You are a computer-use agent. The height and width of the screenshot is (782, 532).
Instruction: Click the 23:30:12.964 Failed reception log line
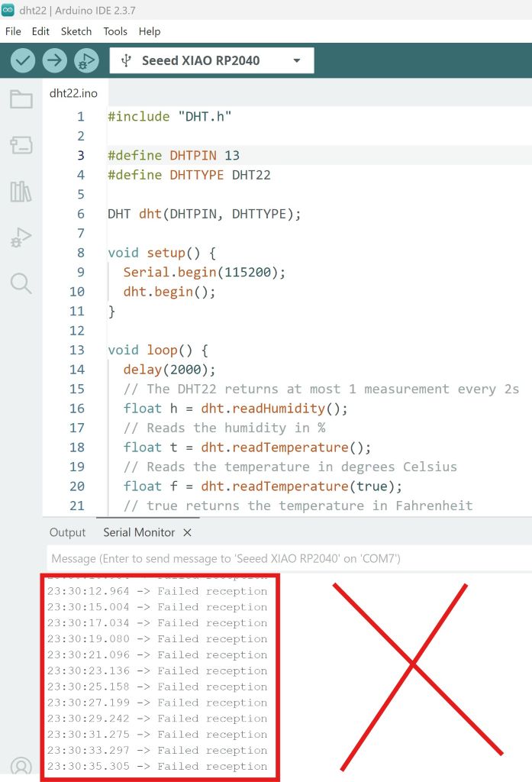157,592
